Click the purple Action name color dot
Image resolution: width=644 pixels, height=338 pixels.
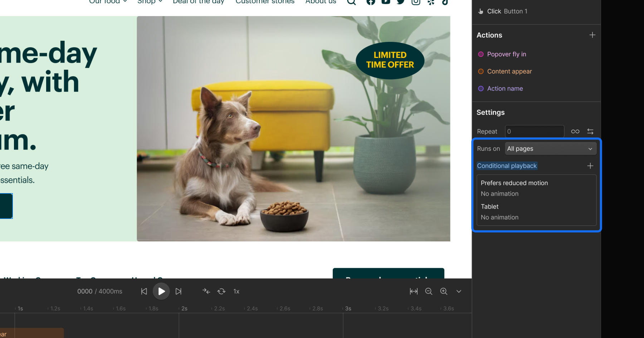[481, 89]
